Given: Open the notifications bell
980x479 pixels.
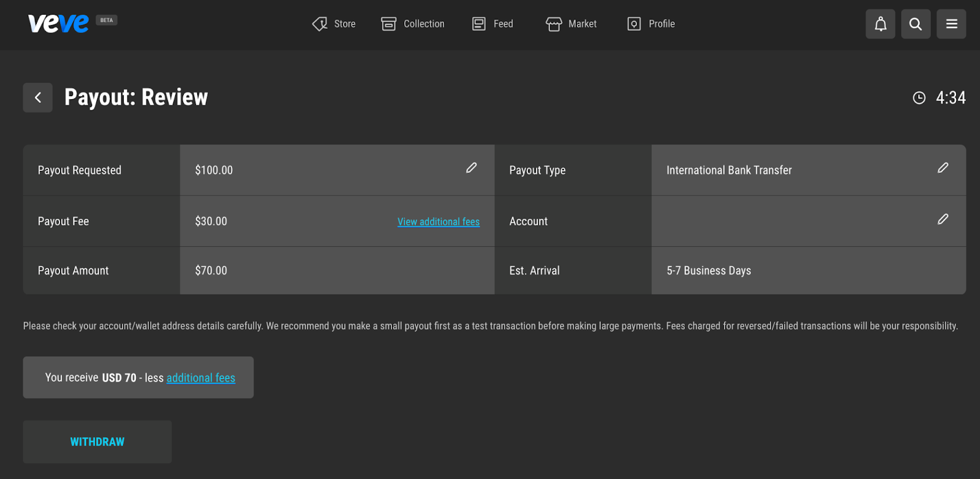Looking at the screenshot, I should [880, 24].
